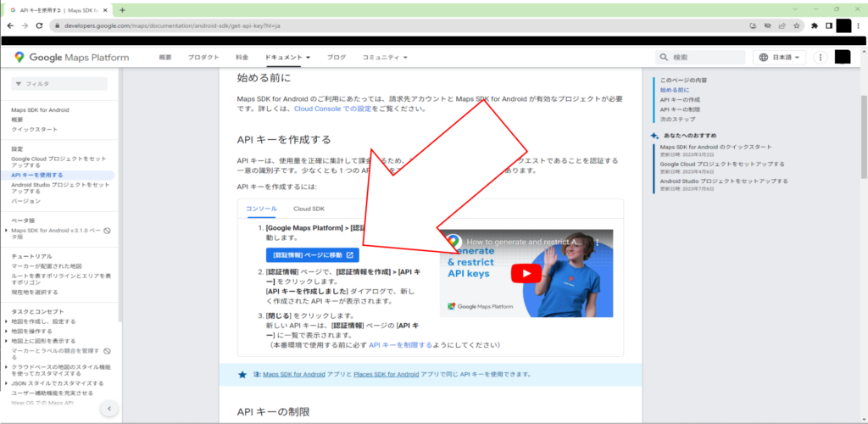
Task: Jump to 次のステップ in page contents
Action: tap(677, 120)
